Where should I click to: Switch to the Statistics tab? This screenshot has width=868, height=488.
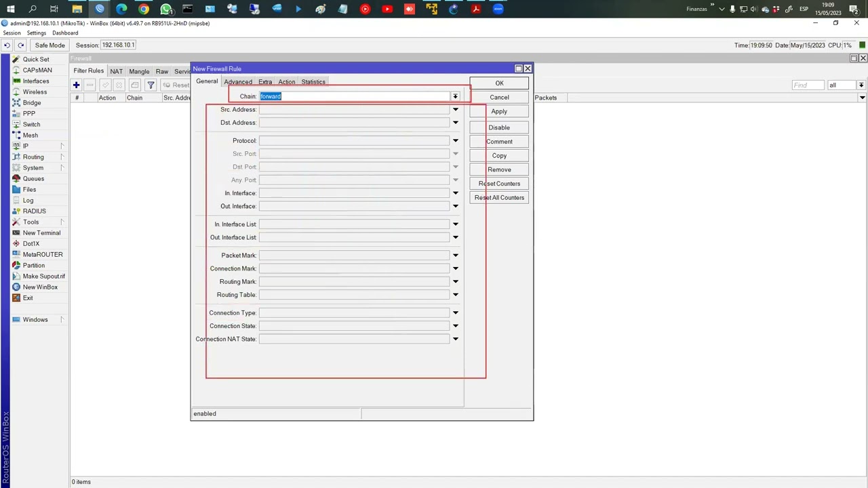pyautogui.click(x=313, y=82)
